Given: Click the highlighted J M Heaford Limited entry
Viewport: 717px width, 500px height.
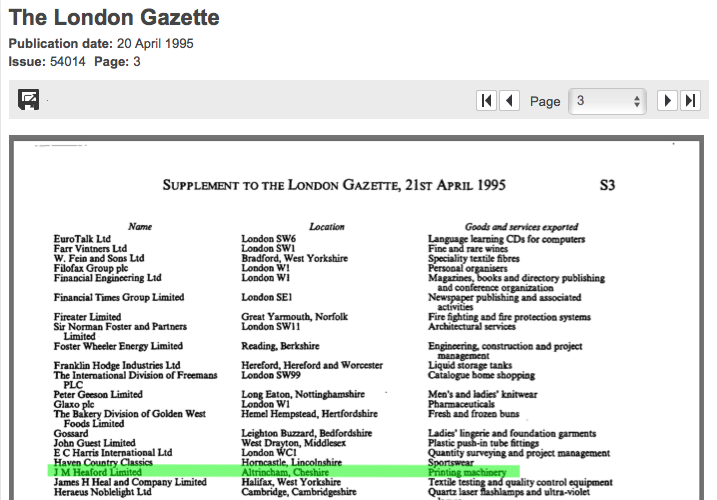Looking at the screenshot, I should pos(97,472).
